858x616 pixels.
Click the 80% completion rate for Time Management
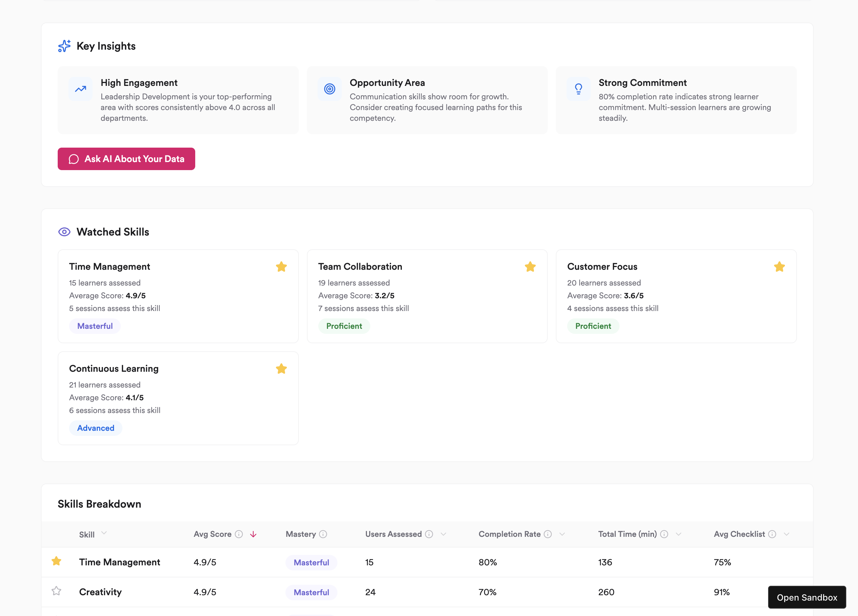point(488,562)
